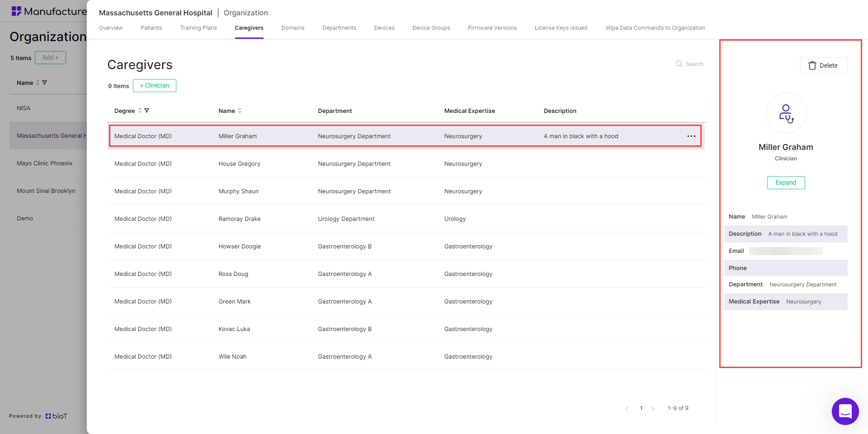Go to the Devices tab
Viewport: 868px width, 434px height.
coord(384,28)
